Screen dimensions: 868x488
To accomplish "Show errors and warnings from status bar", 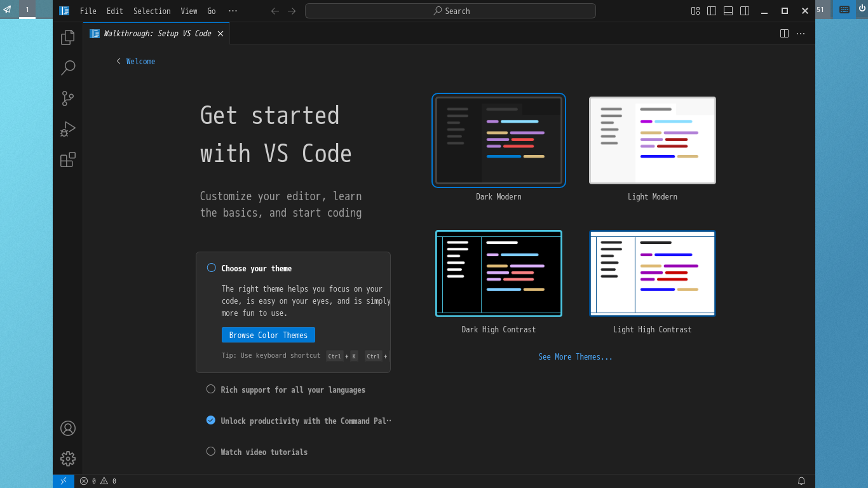I will click(98, 481).
